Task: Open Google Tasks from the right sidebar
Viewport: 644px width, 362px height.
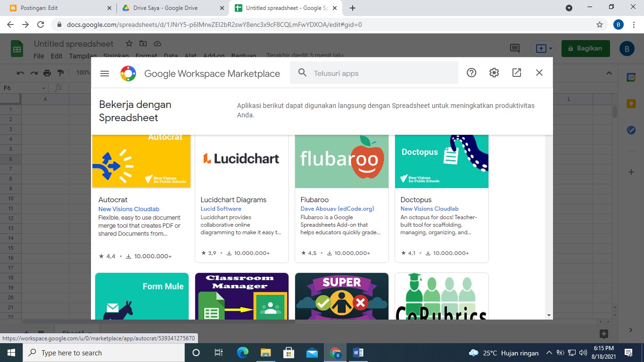Action: pos(631,130)
